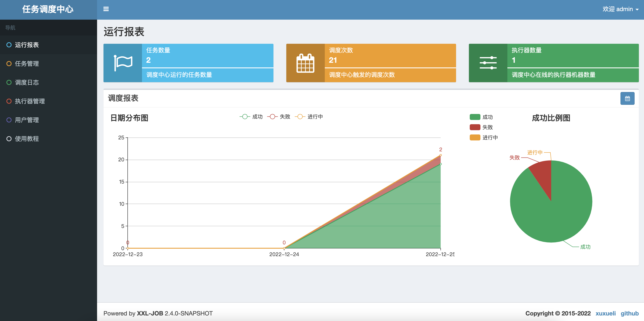Screen dimensions: 644x321
Task: Open the github footer link
Action: 629,313
